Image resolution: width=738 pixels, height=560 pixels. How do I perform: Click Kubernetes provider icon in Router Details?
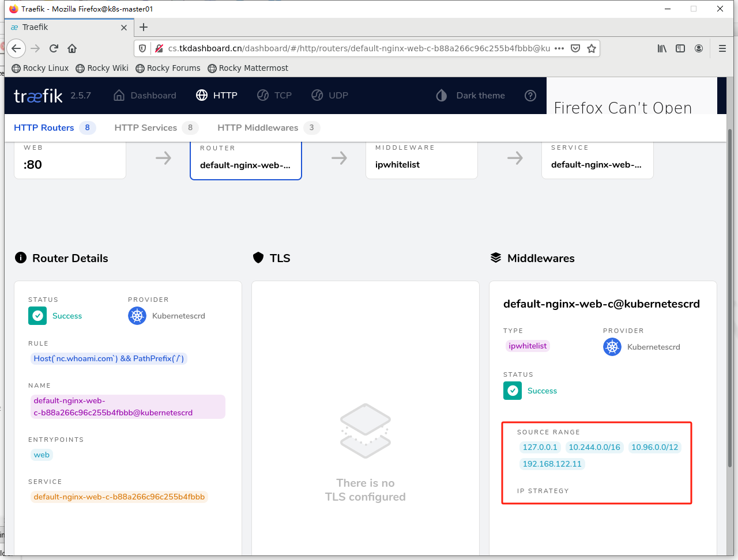point(137,316)
